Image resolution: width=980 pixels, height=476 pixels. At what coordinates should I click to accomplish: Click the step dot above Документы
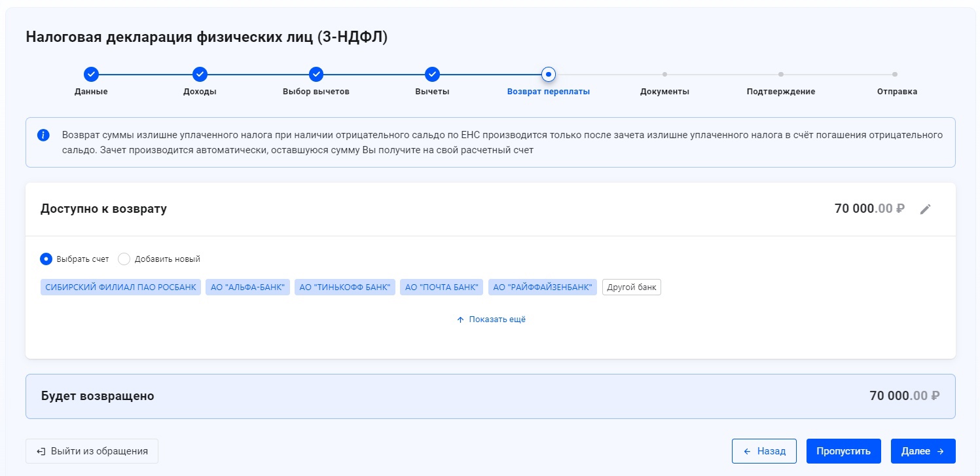(664, 74)
